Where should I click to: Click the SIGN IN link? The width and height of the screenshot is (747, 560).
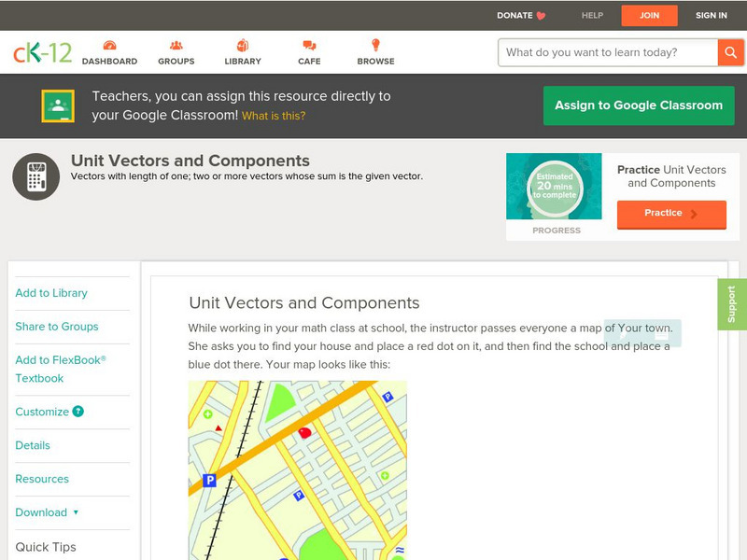pyautogui.click(x=711, y=15)
